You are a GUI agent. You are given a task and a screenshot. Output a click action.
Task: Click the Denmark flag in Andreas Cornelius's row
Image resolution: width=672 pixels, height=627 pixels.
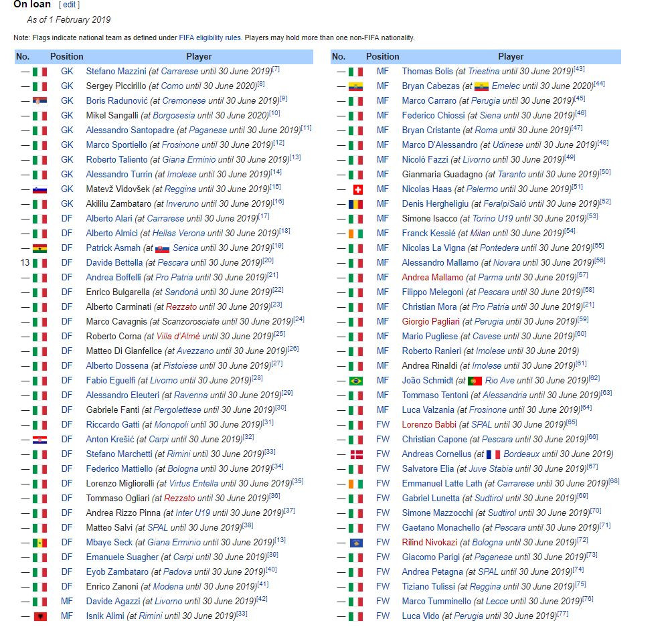point(357,454)
